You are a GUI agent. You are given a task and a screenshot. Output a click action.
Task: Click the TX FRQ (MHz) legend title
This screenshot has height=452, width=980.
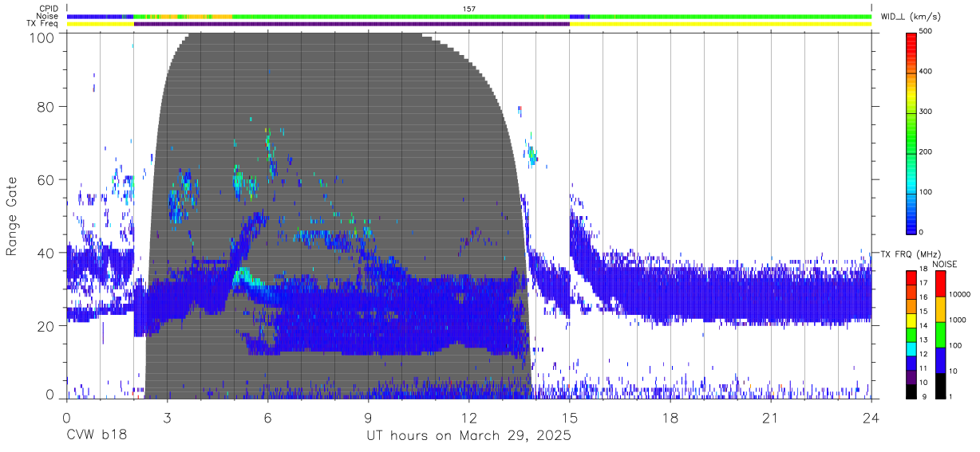tap(911, 254)
